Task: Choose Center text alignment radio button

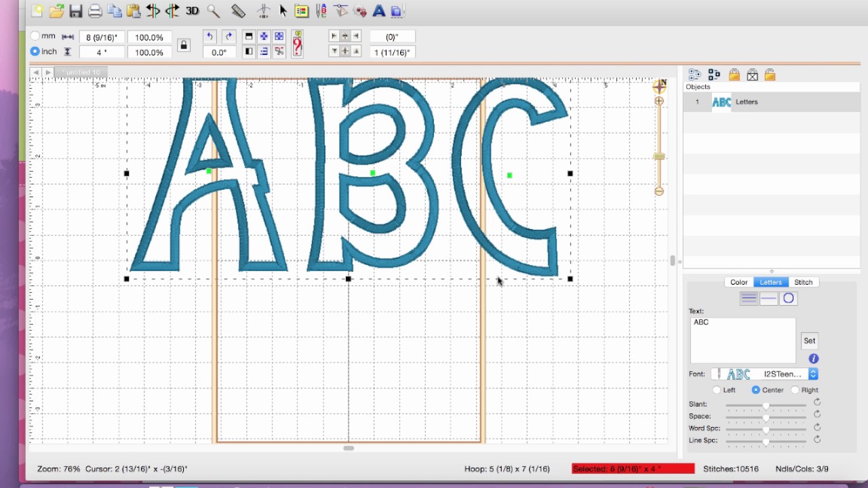Action: pos(755,390)
